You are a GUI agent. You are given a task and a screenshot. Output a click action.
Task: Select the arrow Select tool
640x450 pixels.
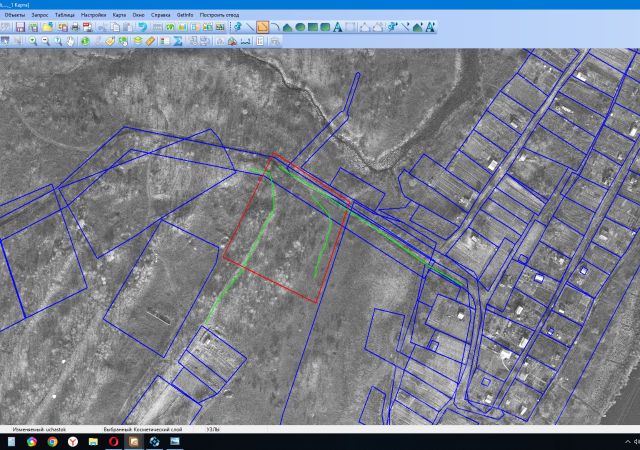[x=5, y=41]
